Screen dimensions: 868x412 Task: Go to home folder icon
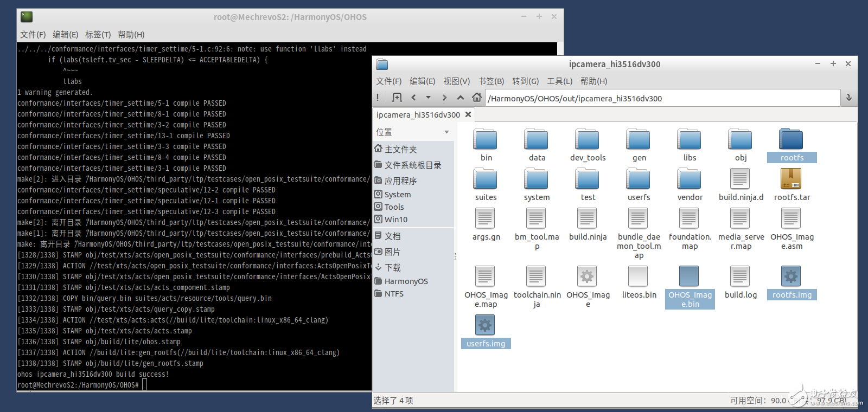pos(477,98)
